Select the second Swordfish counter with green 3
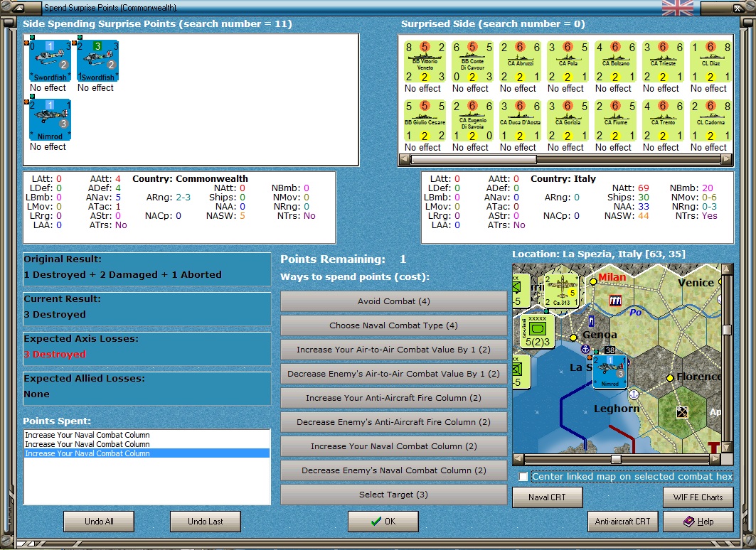The image size is (756, 550). pyautogui.click(x=98, y=60)
